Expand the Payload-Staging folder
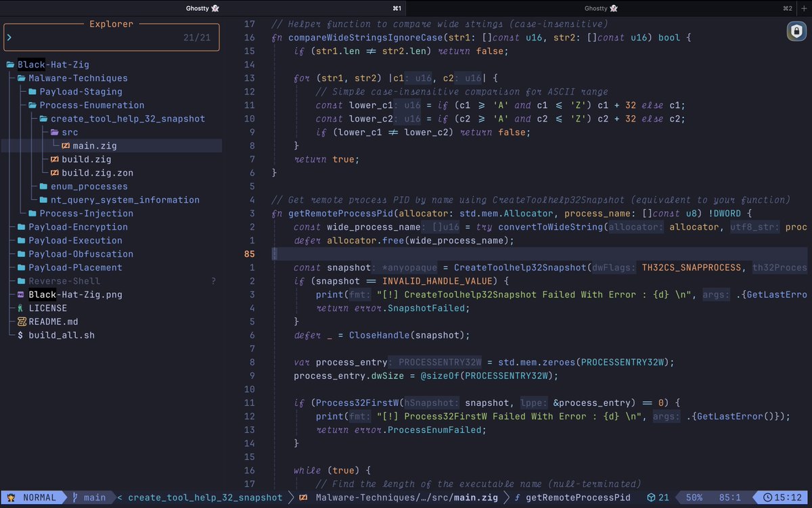The height and width of the screenshot is (508, 812). tap(75, 91)
